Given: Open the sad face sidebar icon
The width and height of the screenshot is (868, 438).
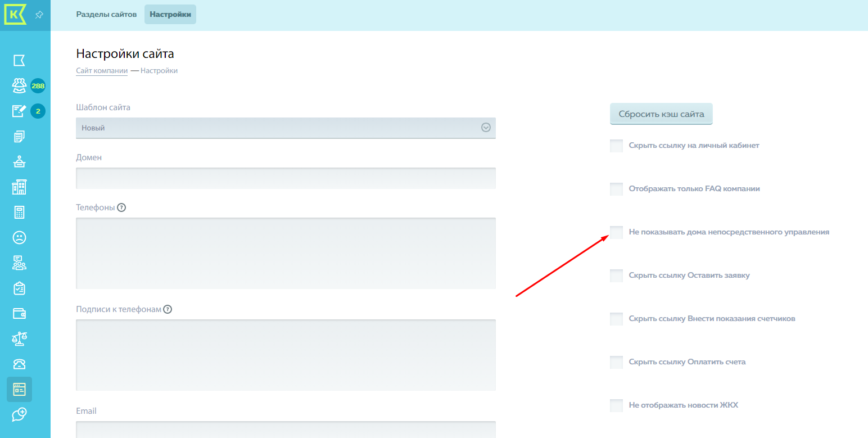Looking at the screenshot, I should pyautogui.click(x=19, y=237).
